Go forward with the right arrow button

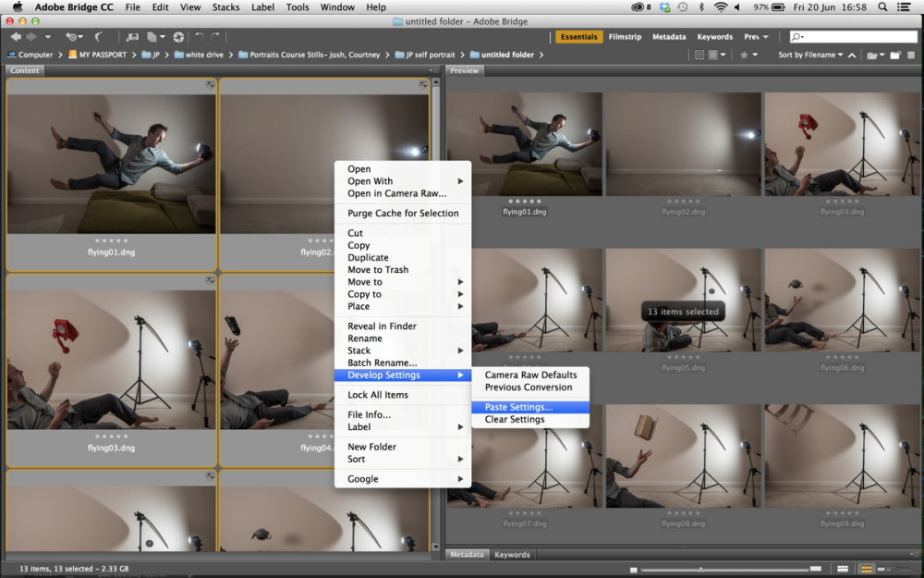point(30,37)
